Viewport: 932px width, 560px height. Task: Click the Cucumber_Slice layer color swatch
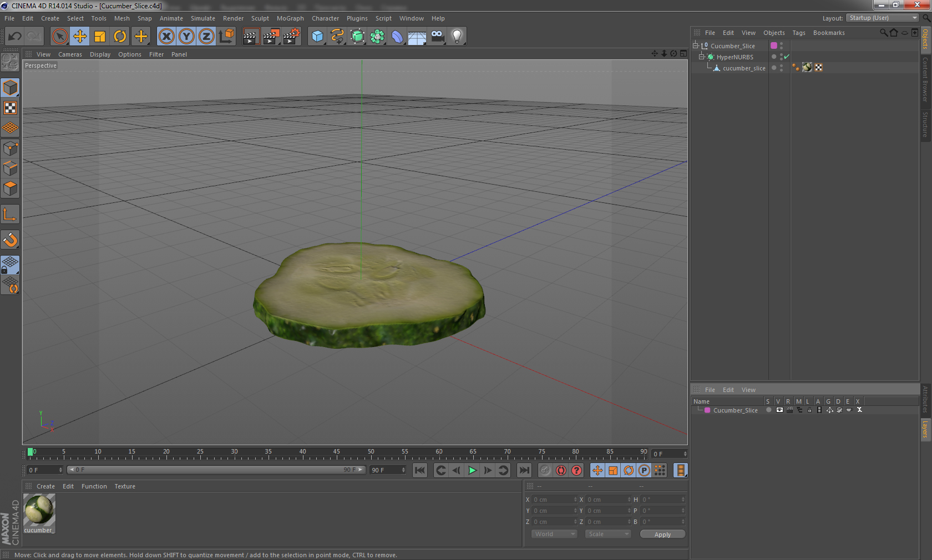(x=774, y=45)
